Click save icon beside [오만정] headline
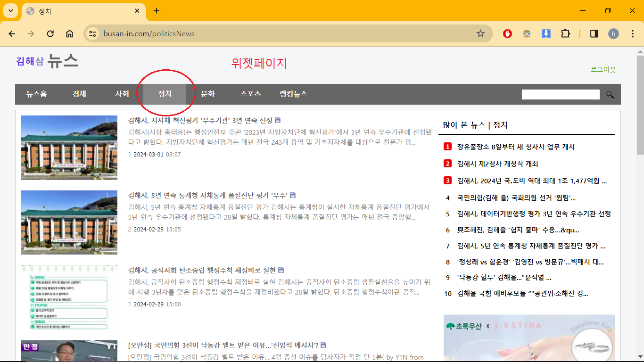 [x=323, y=345]
